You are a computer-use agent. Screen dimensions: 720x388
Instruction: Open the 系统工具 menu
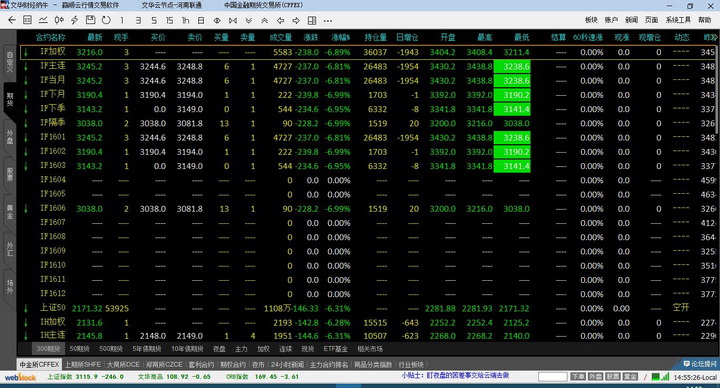(678, 20)
